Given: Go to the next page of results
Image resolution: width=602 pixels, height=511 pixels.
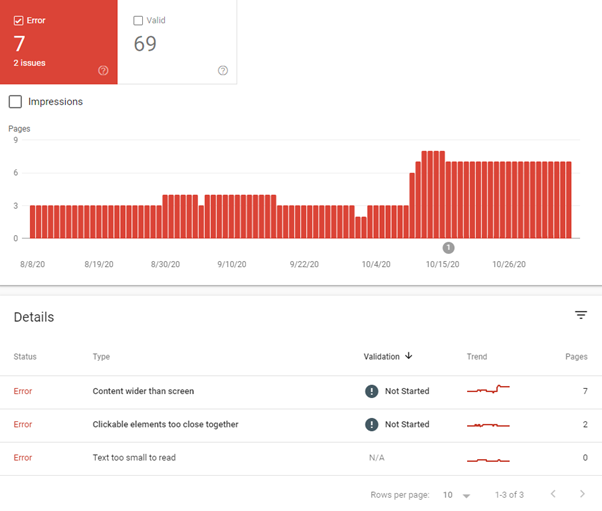Looking at the screenshot, I should click(x=582, y=494).
